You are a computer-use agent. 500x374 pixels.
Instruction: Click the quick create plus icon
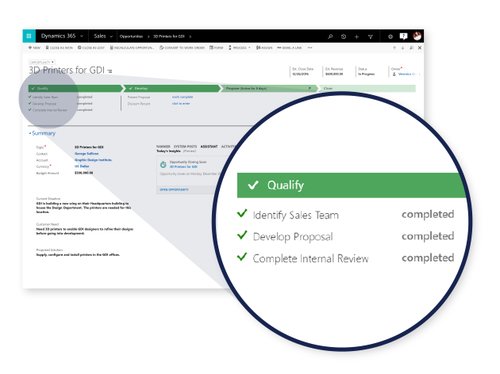click(356, 36)
